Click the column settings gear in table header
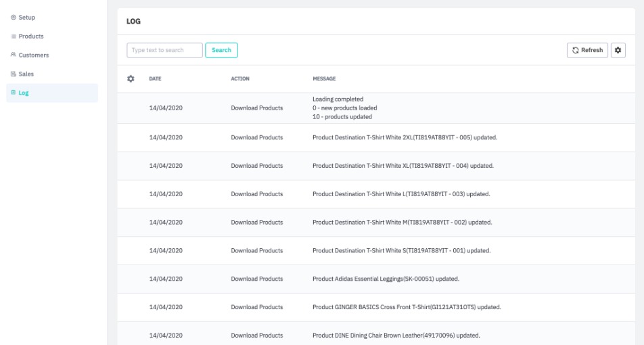644x345 pixels. tap(131, 78)
